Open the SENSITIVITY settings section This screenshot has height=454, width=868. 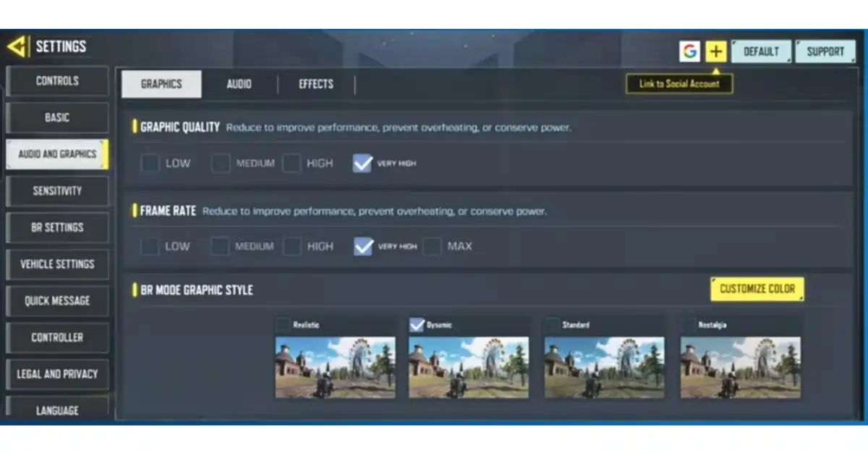[57, 191]
